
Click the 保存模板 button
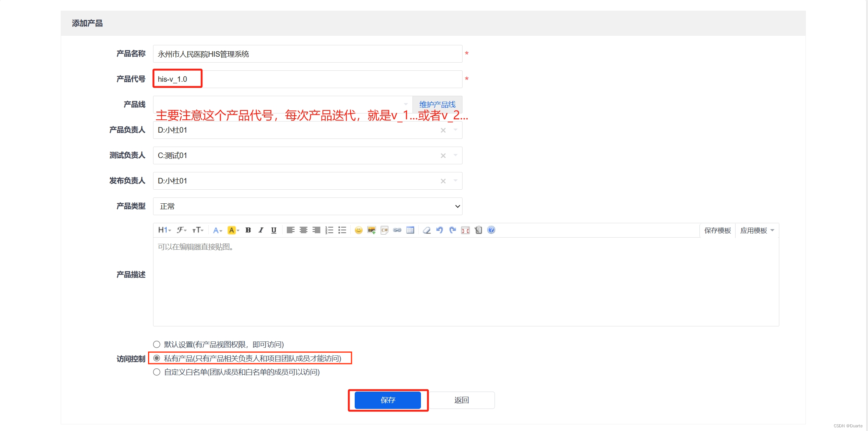click(718, 230)
